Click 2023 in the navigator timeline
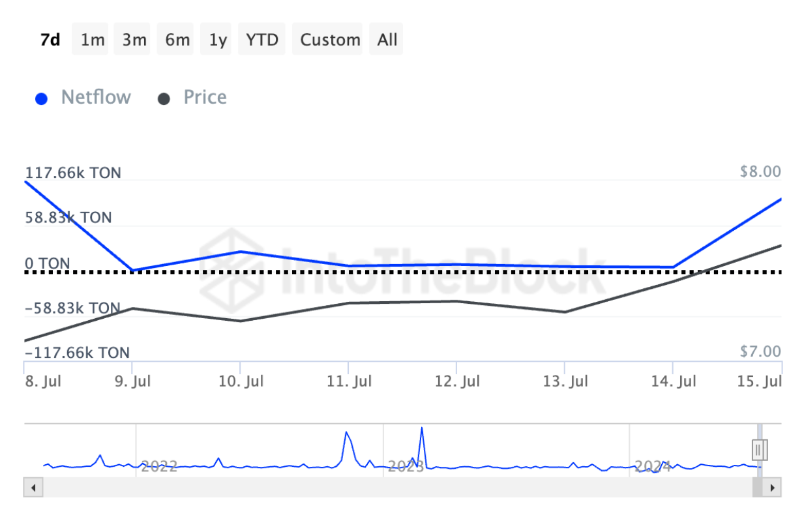 coord(406,467)
